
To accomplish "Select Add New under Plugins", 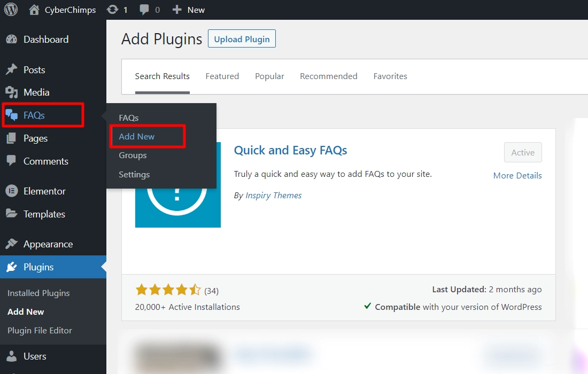I will click(x=26, y=312).
